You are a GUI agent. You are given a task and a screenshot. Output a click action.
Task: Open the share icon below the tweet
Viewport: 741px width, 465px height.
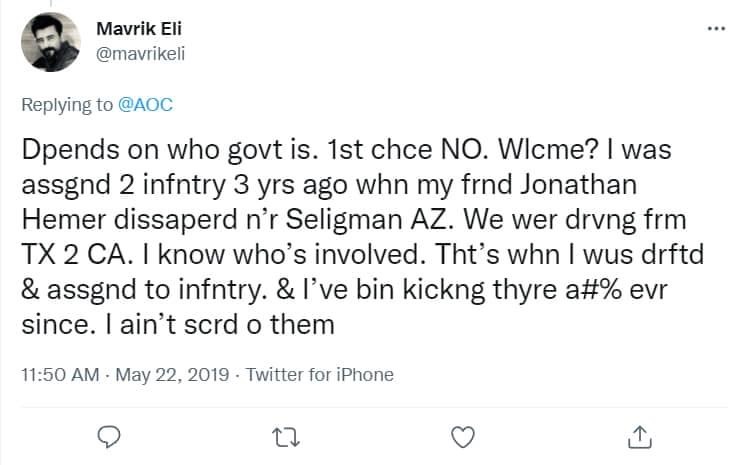637,436
